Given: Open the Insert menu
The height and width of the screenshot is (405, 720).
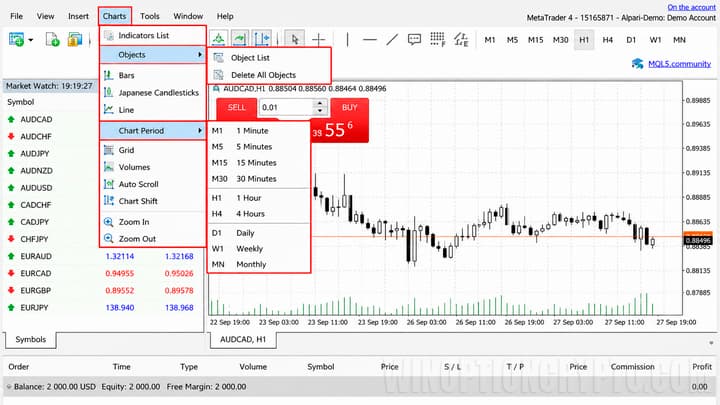Looking at the screenshot, I should click(78, 16).
